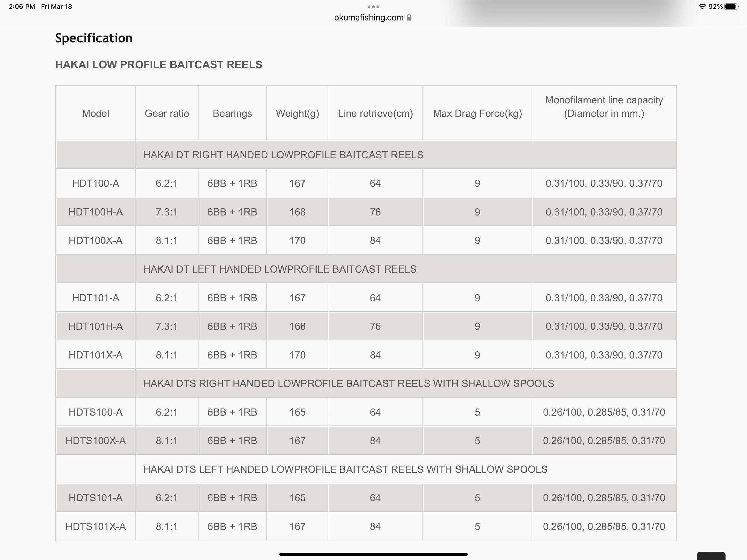Image resolution: width=747 pixels, height=560 pixels.
Task: Tap the 2:06 PM clock in status bar
Action: click(x=22, y=6)
